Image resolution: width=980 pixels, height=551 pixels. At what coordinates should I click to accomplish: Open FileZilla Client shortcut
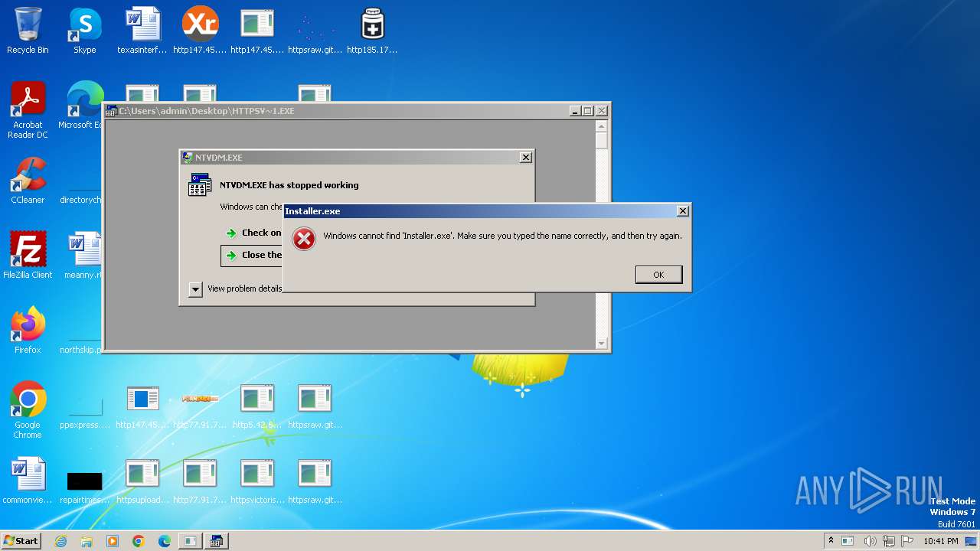pos(28,256)
